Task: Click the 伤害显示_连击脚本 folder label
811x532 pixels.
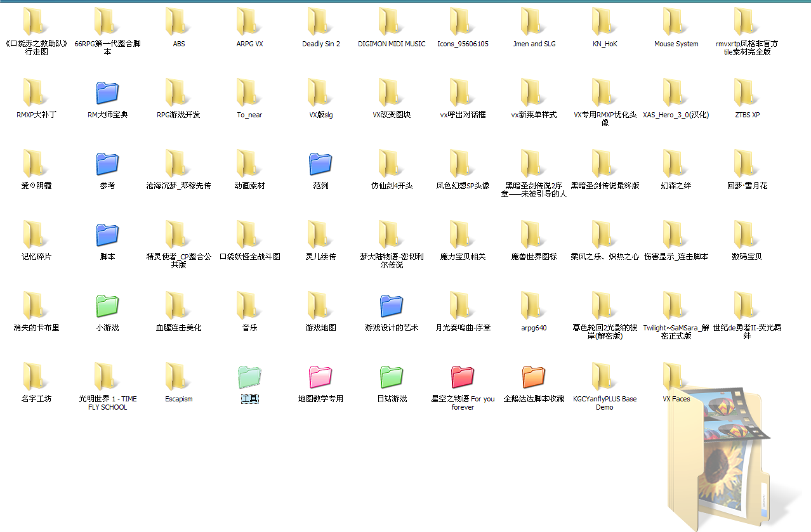Action: (676, 257)
